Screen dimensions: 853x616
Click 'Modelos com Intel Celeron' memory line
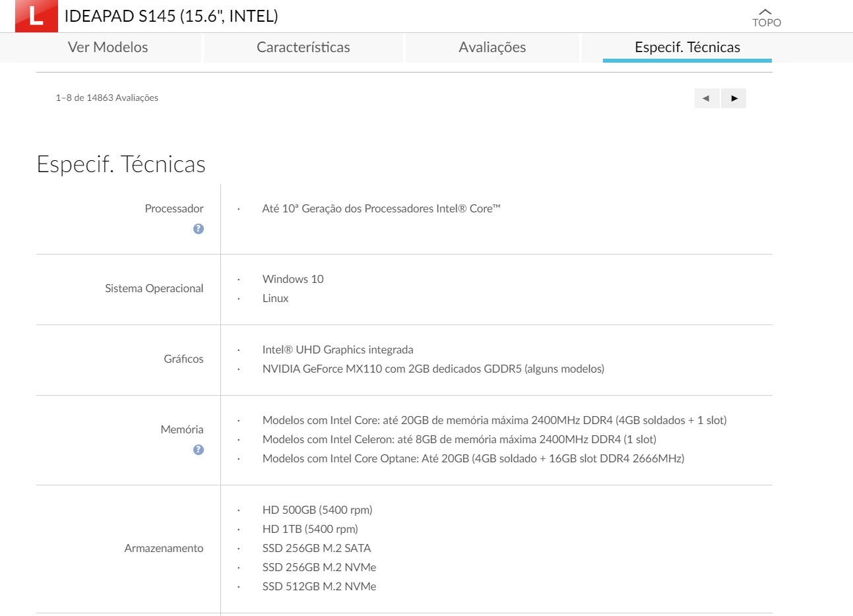click(459, 439)
